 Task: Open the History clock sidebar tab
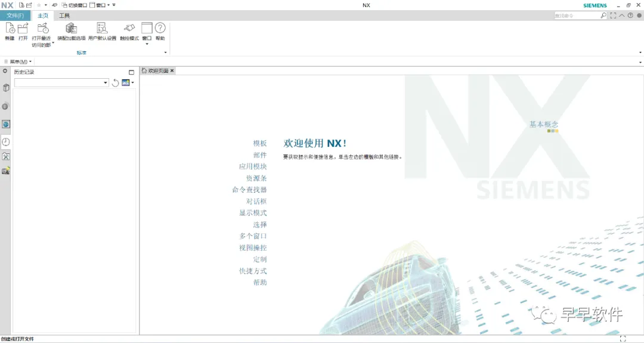click(x=6, y=142)
